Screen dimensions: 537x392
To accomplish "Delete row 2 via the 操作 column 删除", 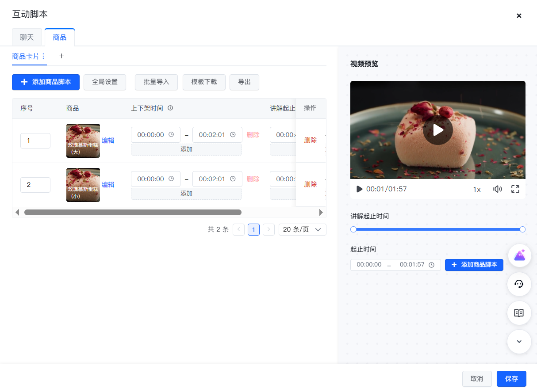I will [311, 184].
